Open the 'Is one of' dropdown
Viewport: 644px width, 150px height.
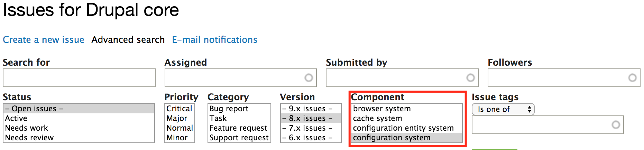coord(503,110)
